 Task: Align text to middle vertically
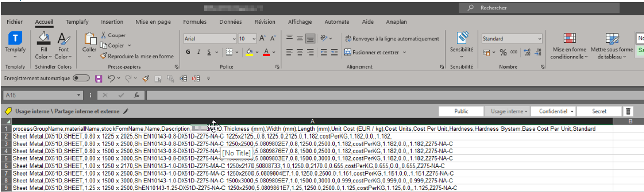point(300,38)
